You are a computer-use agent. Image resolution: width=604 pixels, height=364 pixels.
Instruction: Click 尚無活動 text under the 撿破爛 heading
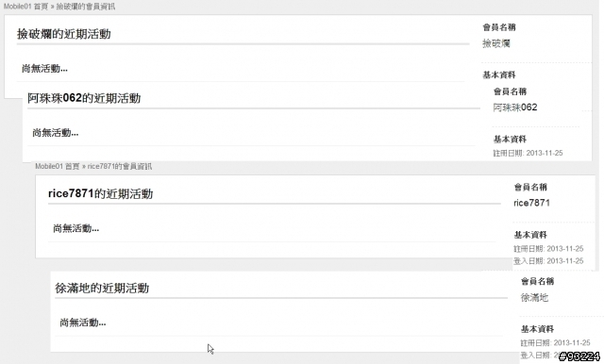(44, 69)
